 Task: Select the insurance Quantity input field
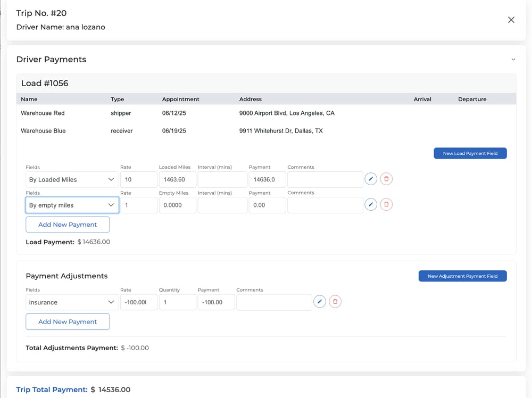(177, 302)
